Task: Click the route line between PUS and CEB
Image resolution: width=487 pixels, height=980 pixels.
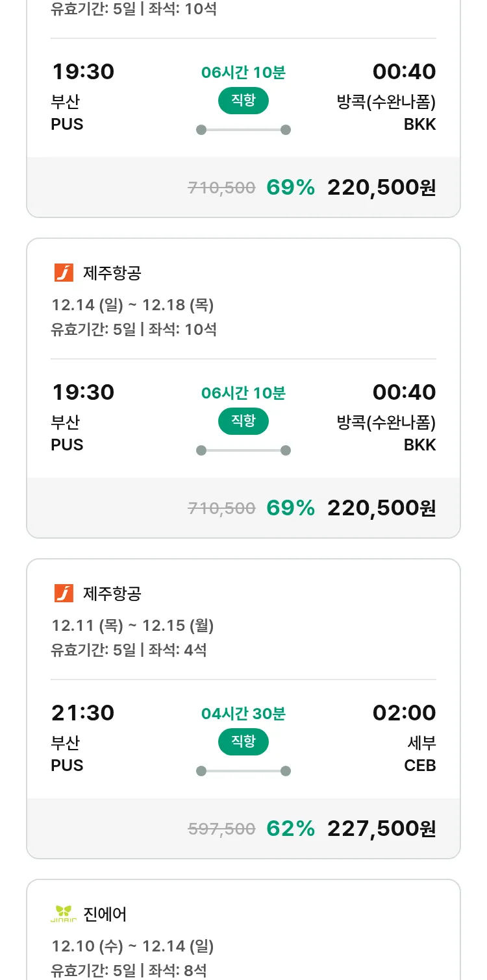Action: (x=243, y=771)
